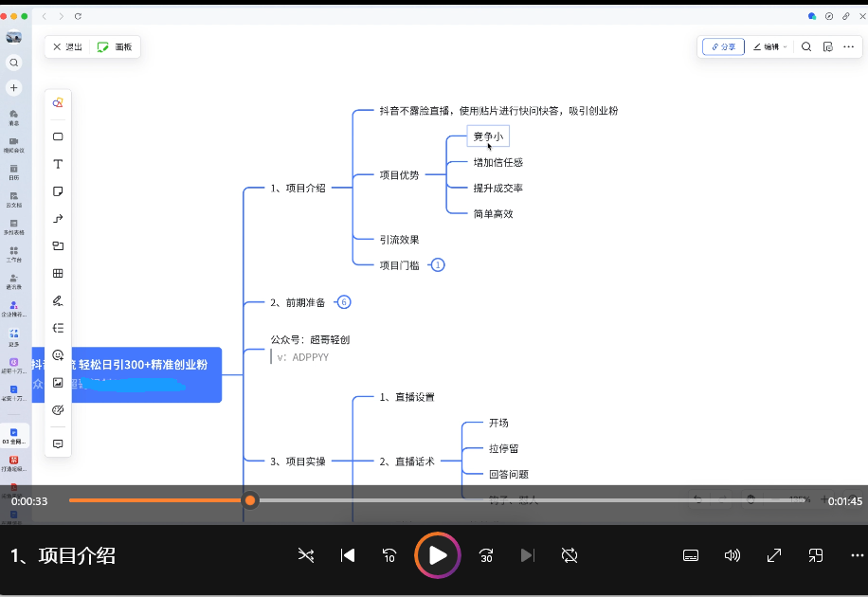This screenshot has height=597, width=868.
Task: Open the emoji sticker tool
Action: [x=58, y=355]
